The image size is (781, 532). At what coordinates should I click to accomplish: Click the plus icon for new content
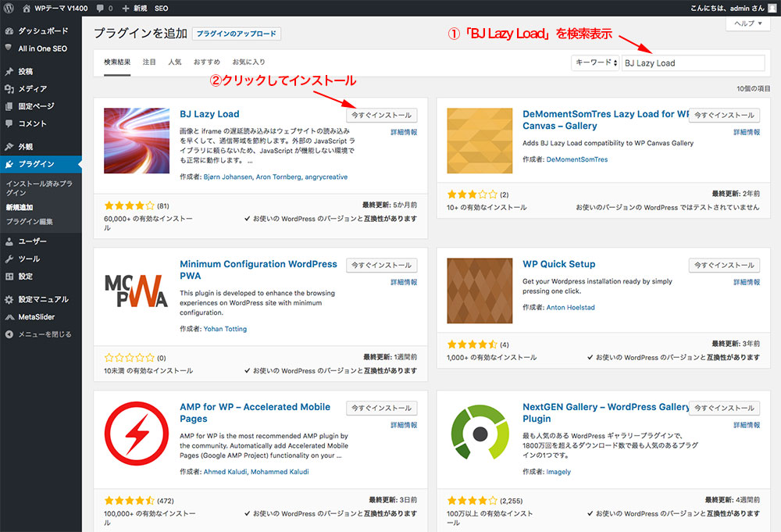(x=125, y=8)
